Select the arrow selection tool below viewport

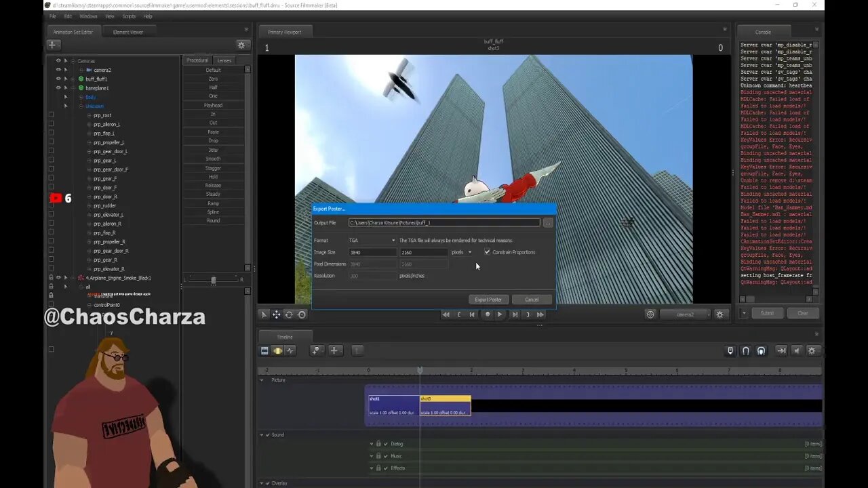coord(264,314)
